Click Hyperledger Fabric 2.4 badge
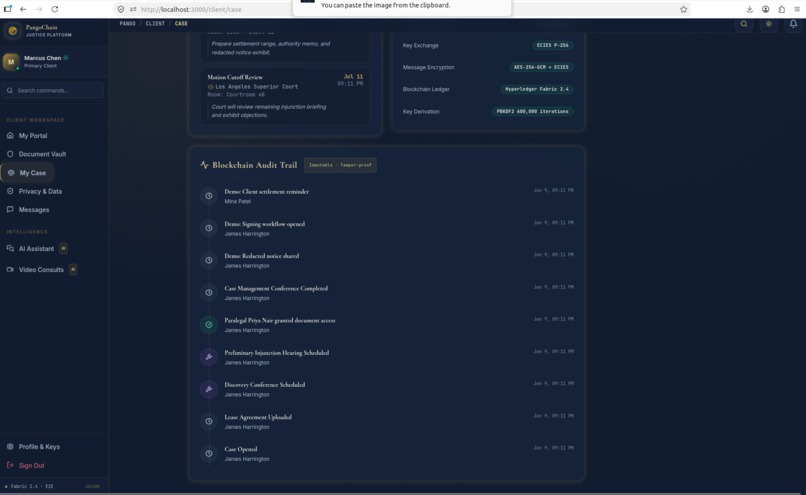The image size is (806, 495). point(537,89)
